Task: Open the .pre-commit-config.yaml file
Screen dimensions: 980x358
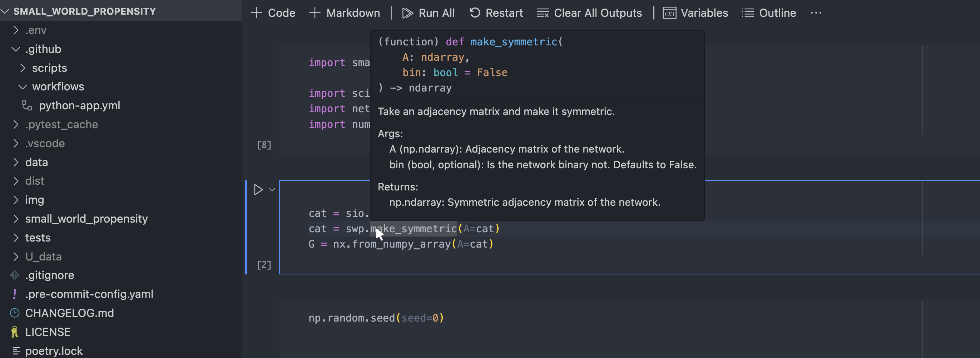Action: 89,294
